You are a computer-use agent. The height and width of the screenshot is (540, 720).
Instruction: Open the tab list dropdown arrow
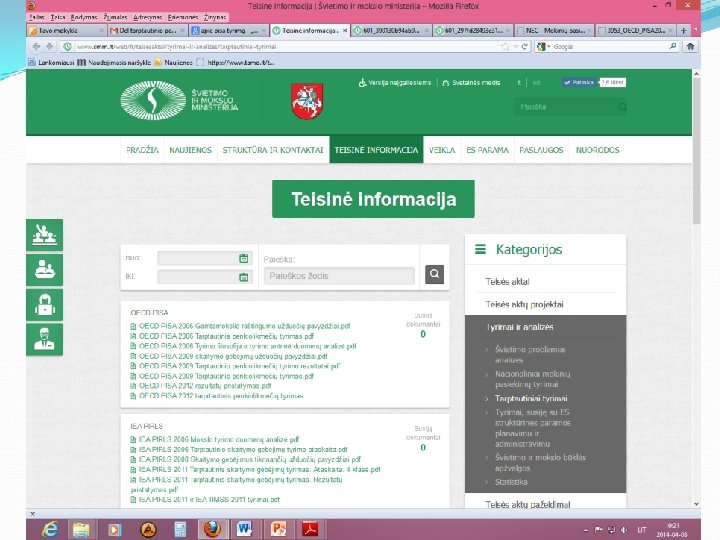tap(696, 30)
